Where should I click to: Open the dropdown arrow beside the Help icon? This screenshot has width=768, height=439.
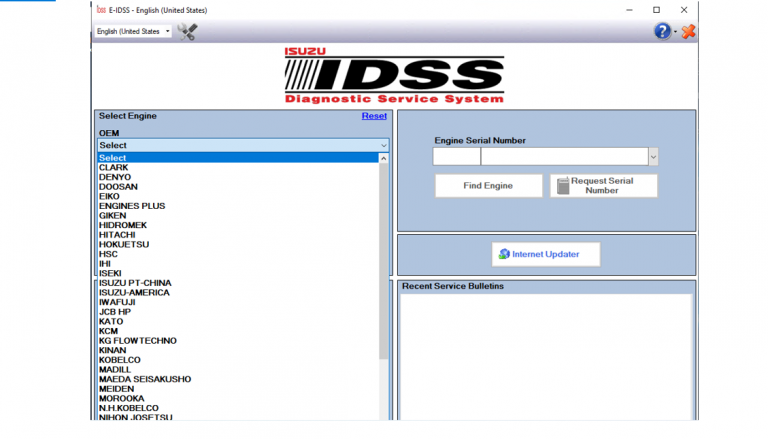click(675, 32)
